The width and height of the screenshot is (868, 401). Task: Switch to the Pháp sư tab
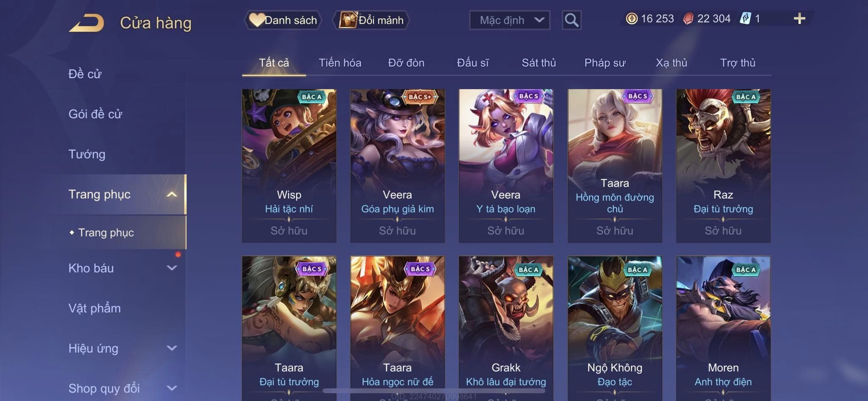(605, 63)
